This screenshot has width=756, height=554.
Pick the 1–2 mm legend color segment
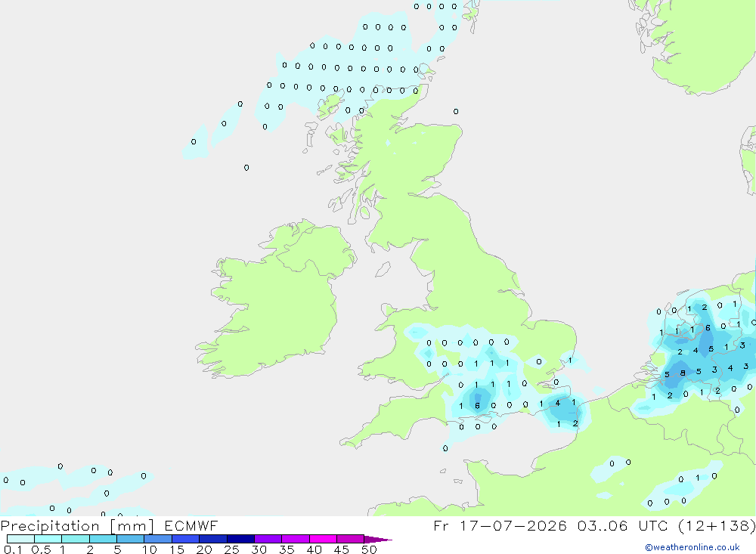coord(75,539)
